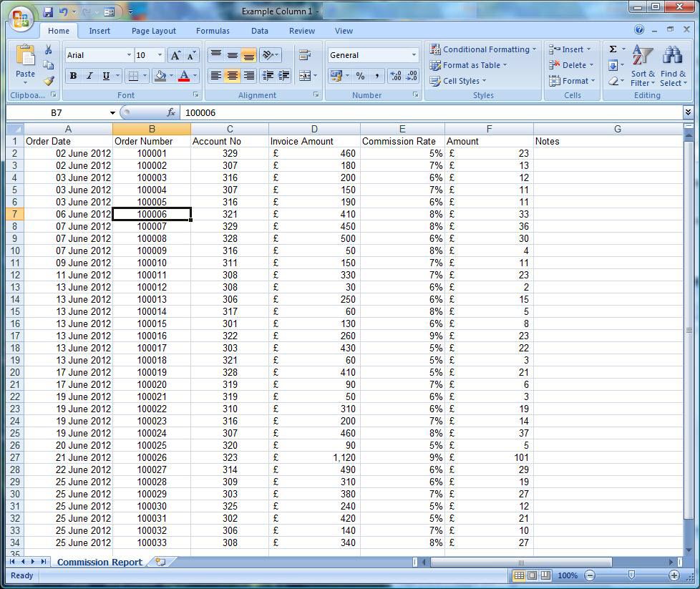Click the Format Painter icon
The height and width of the screenshot is (589, 700).
pyautogui.click(x=49, y=80)
